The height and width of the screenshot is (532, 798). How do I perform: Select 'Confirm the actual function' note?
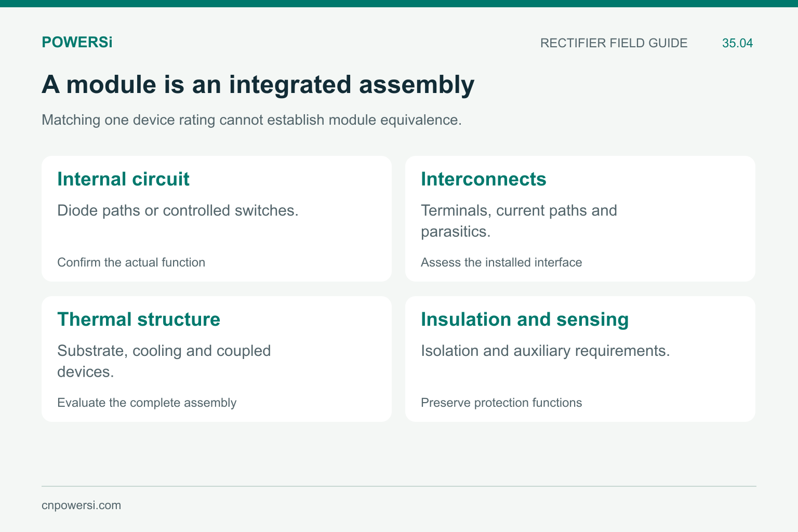[131, 262]
